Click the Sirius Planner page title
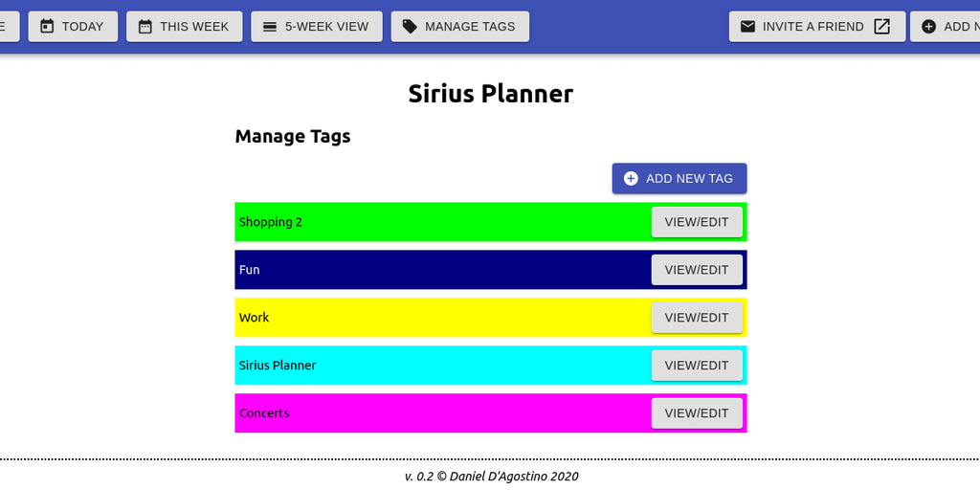 490,94
